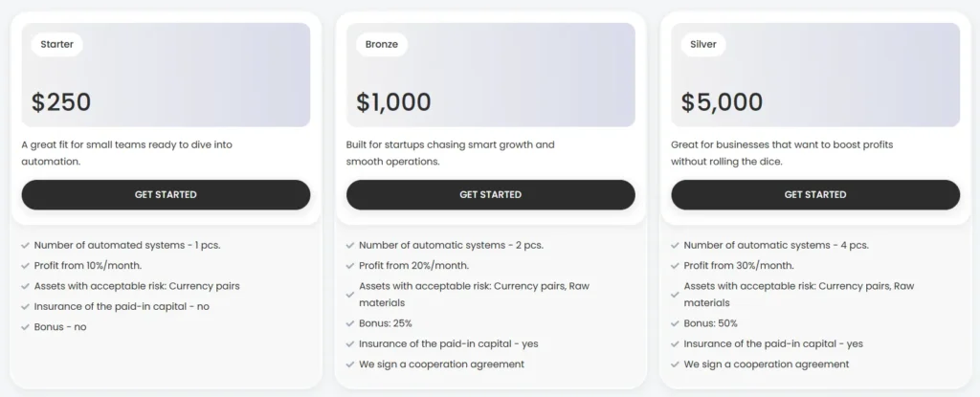The image size is (980, 397).
Task: Click the checkmark by Silver cooperation agreement item
Action: 676,364
